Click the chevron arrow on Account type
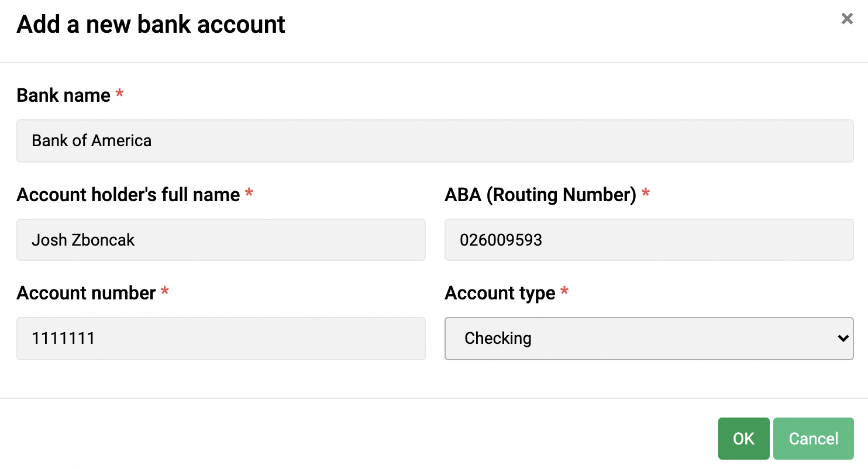The height and width of the screenshot is (469, 868). pyautogui.click(x=843, y=339)
